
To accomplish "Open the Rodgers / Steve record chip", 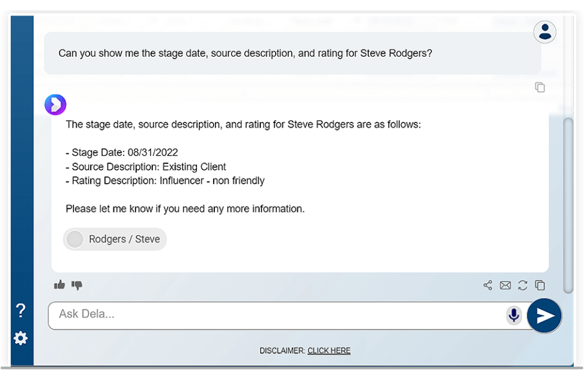I will tap(115, 239).
